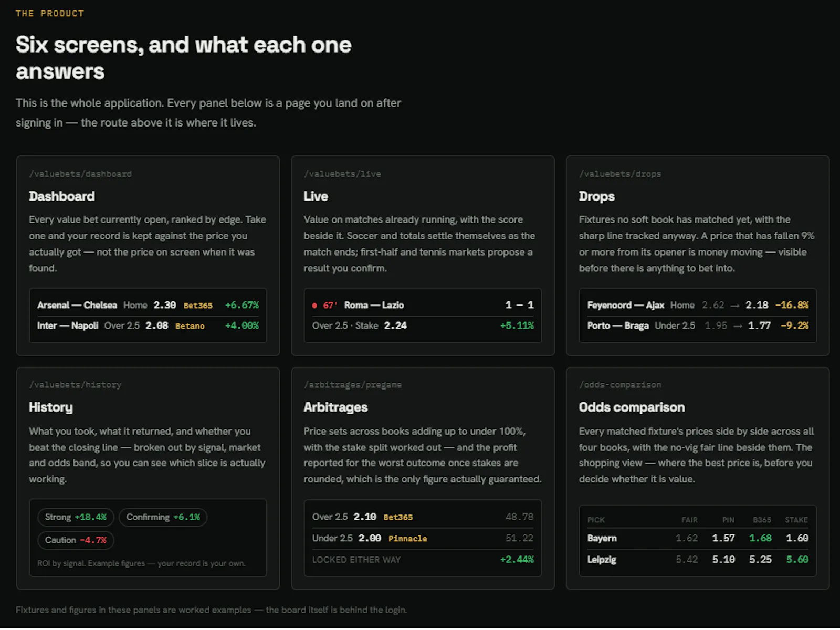Click the 48.78 stake split value
Image resolution: width=840 pixels, height=630 pixels.
coord(520,517)
